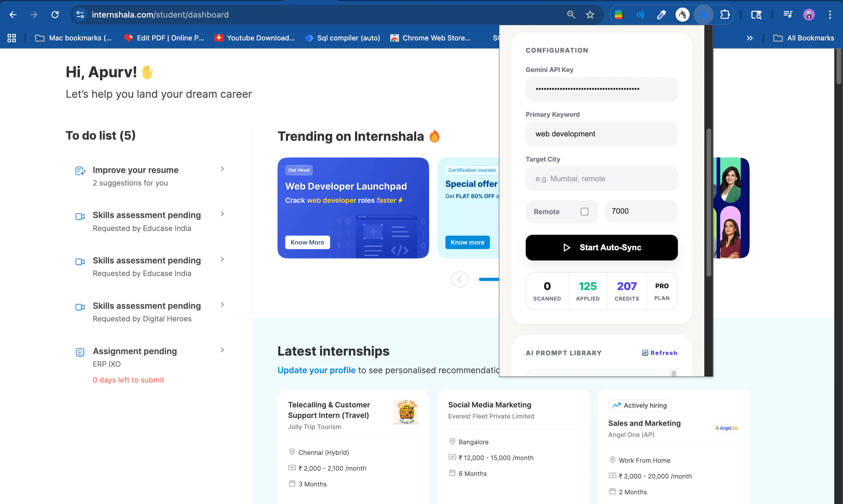Open site information icon in address bar
The height and width of the screenshot is (504, 843).
pos(80,15)
